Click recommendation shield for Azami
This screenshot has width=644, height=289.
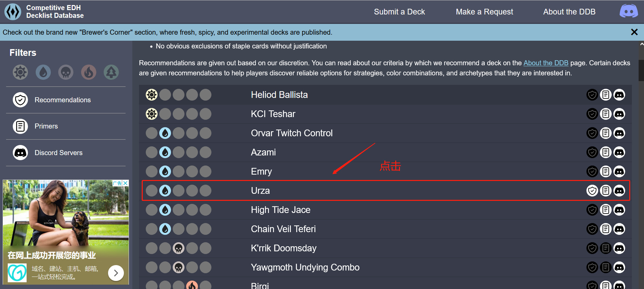[x=592, y=152]
